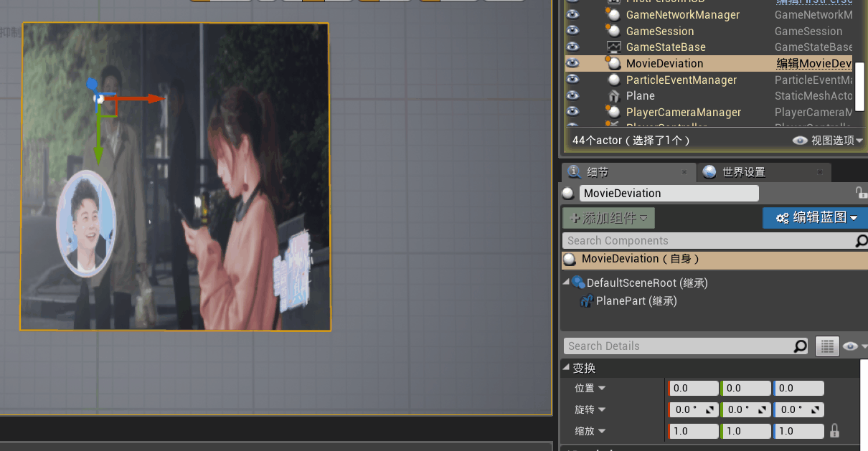Click the Search Details magnifier icon
868x451 pixels.
[x=800, y=346]
